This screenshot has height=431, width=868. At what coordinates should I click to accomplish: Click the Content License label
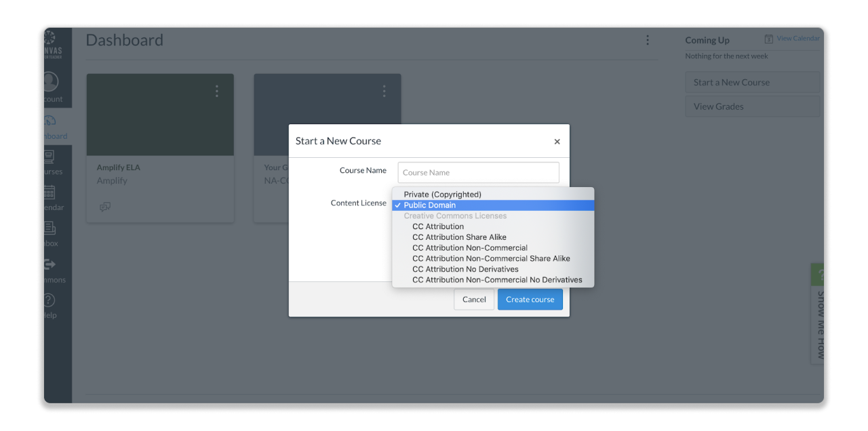(x=359, y=203)
